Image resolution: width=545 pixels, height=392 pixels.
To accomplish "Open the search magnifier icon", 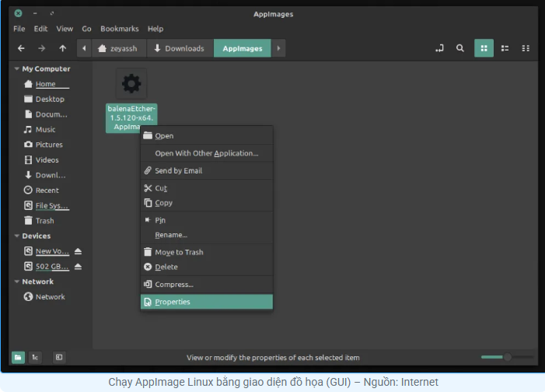I will pos(459,48).
